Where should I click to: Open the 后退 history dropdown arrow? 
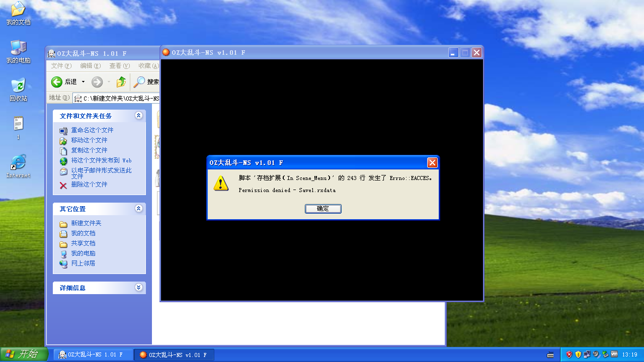coord(84,82)
